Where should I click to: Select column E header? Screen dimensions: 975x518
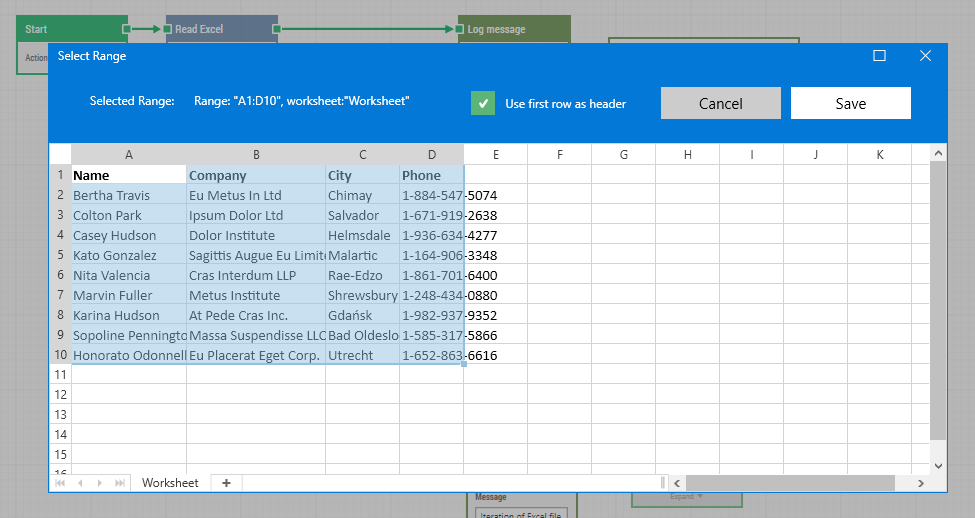496,155
